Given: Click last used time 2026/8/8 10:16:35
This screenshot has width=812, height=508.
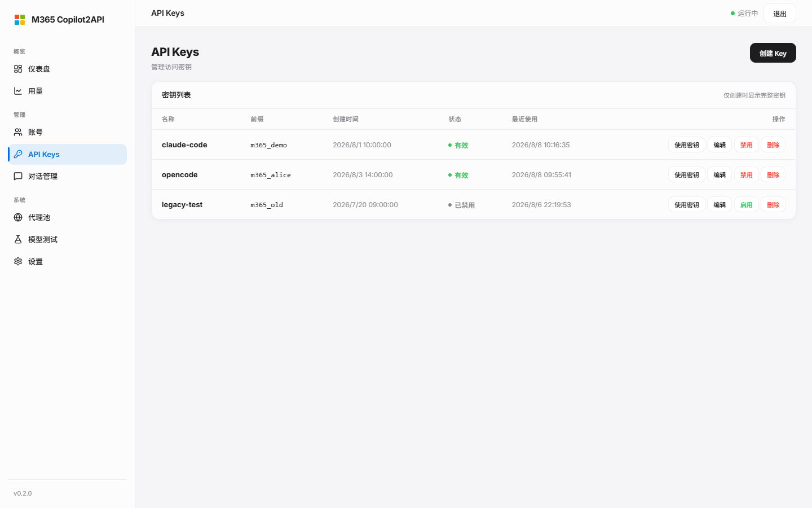Looking at the screenshot, I should click(541, 145).
